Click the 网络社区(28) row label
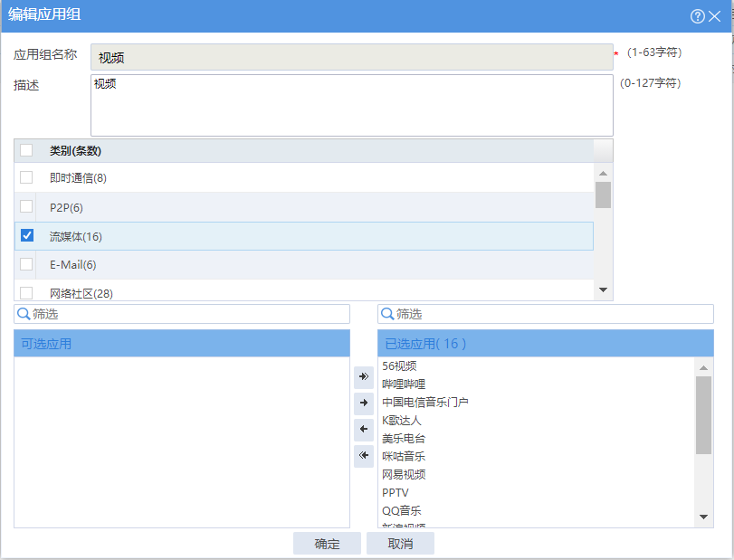Screen dimensions: 734x560 tap(81, 294)
